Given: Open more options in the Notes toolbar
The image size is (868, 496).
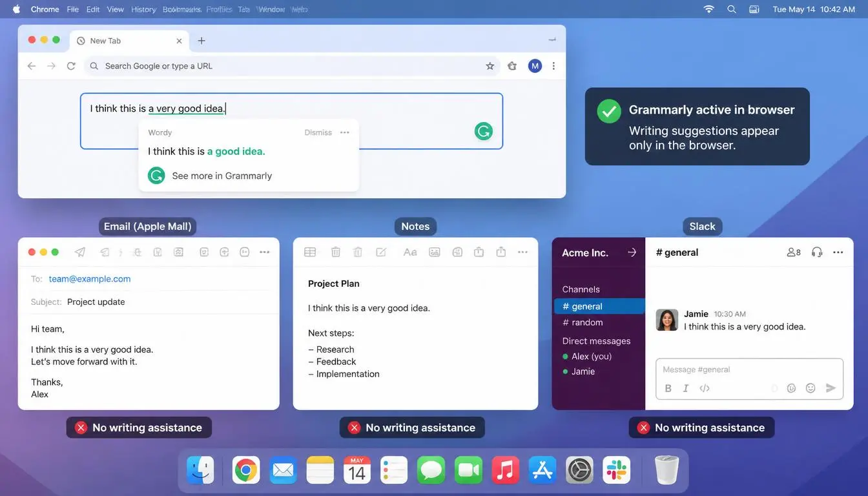Looking at the screenshot, I should click(523, 252).
